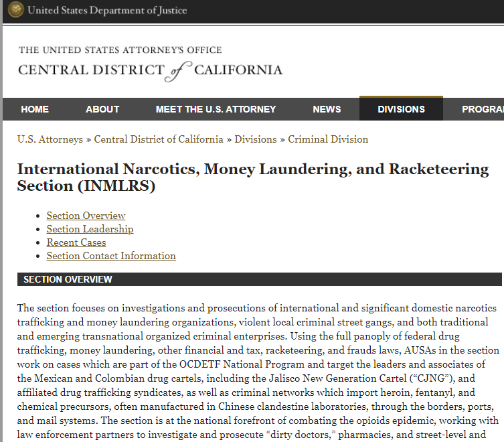Screen dimensions: 504x442
Task: Click the INMLRS page title heading
Action: pyautogui.click(x=253, y=177)
